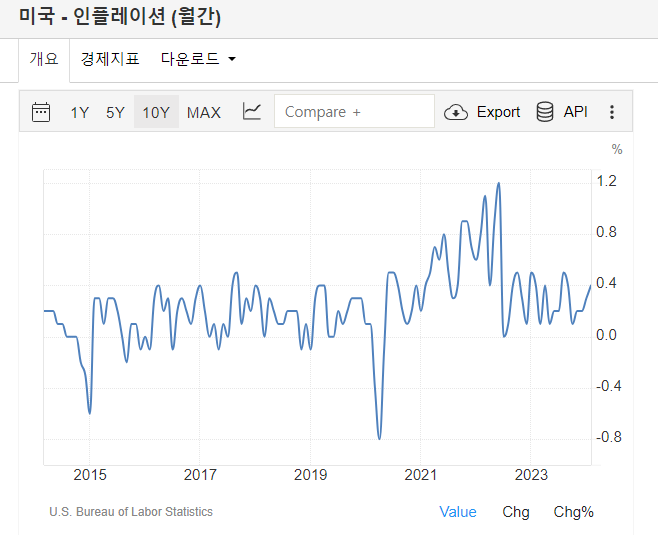Select the Value display option

(x=458, y=512)
